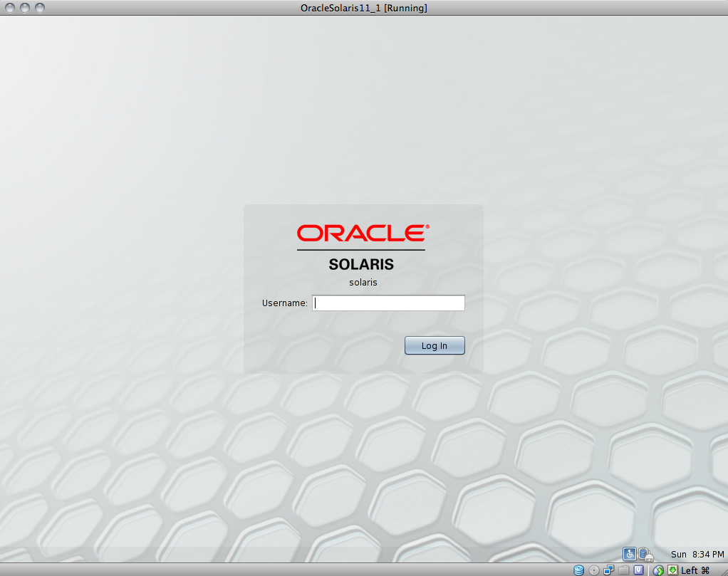Click the Log In button
Viewport: 728px width, 576px height.
(x=435, y=345)
